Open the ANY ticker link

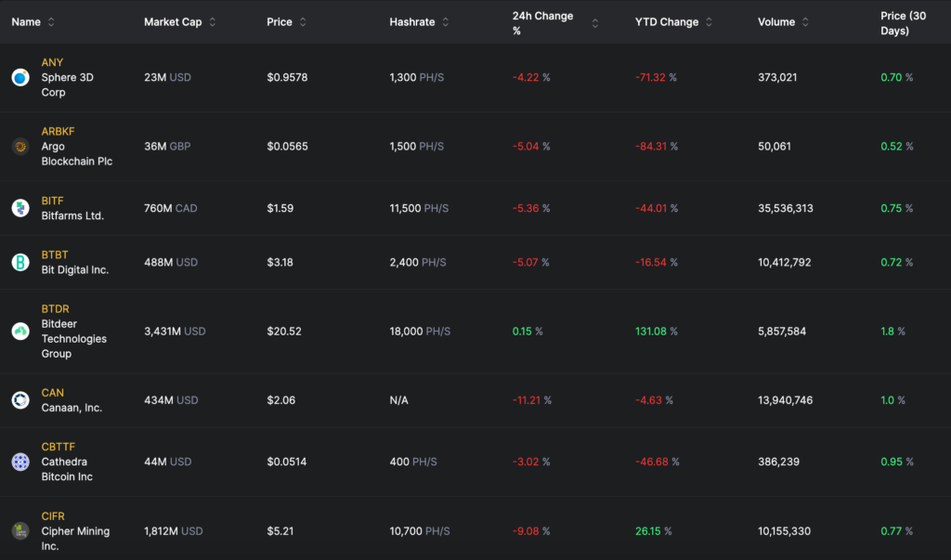pos(52,62)
